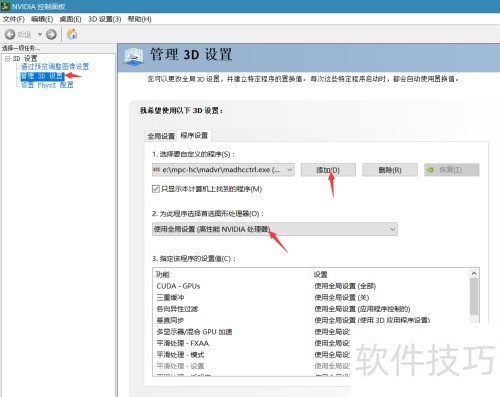The height and width of the screenshot is (397, 500).
Task: Toggle 只显示本计算机上找到的程序 checkbox
Action: tap(156, 189)
